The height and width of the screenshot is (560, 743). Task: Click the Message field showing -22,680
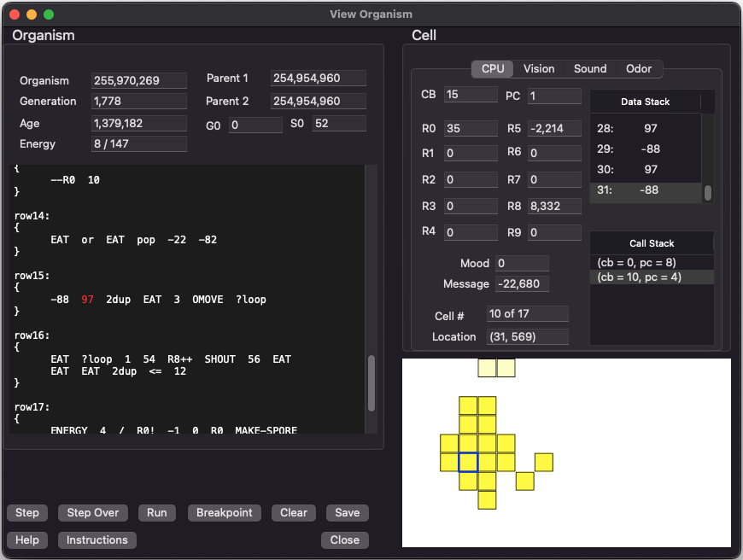click(x=522, y=283)
